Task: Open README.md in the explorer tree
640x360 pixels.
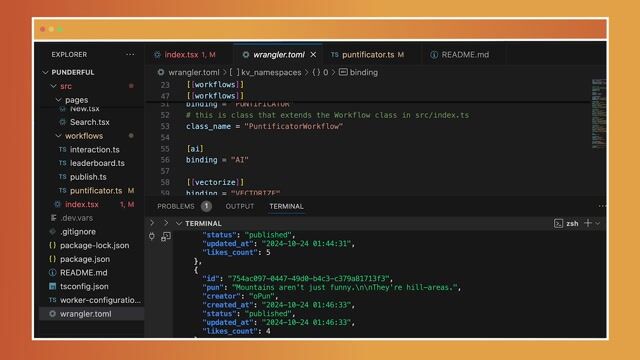Action: click(x=84, y=273)
